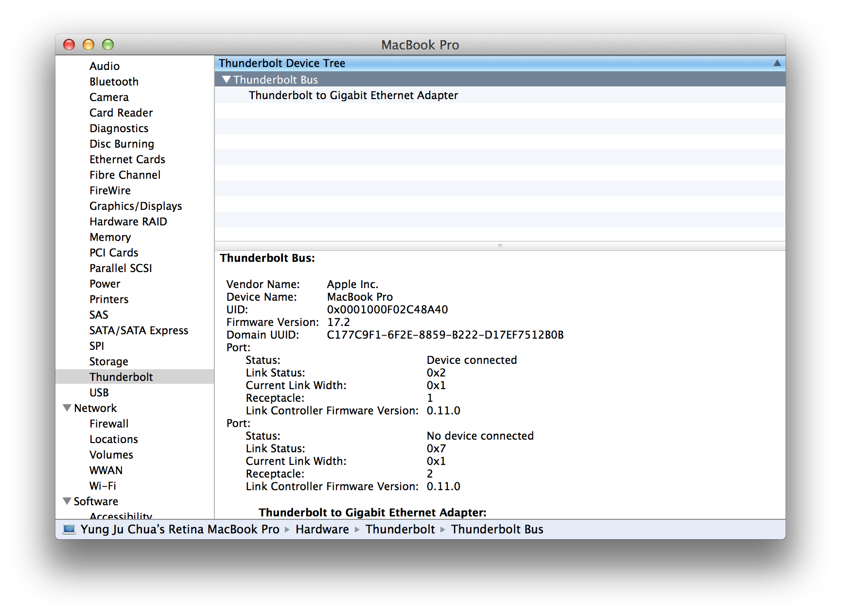This screenshot has height=616, width=841.
Task: Open Hardware RAID in the sidebar
Action: 128,222
